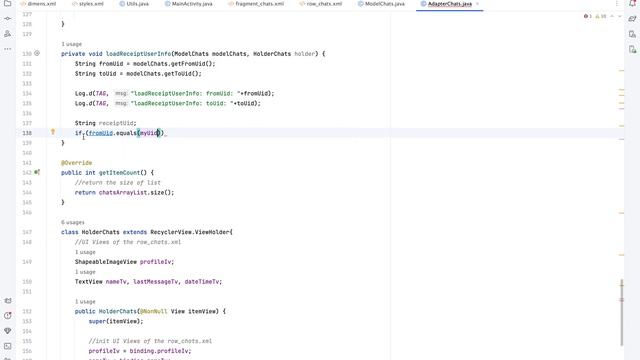
Task: Click the 'String receiptUid;' declaration
Action: pyautogui.click(x=105, y=123)
